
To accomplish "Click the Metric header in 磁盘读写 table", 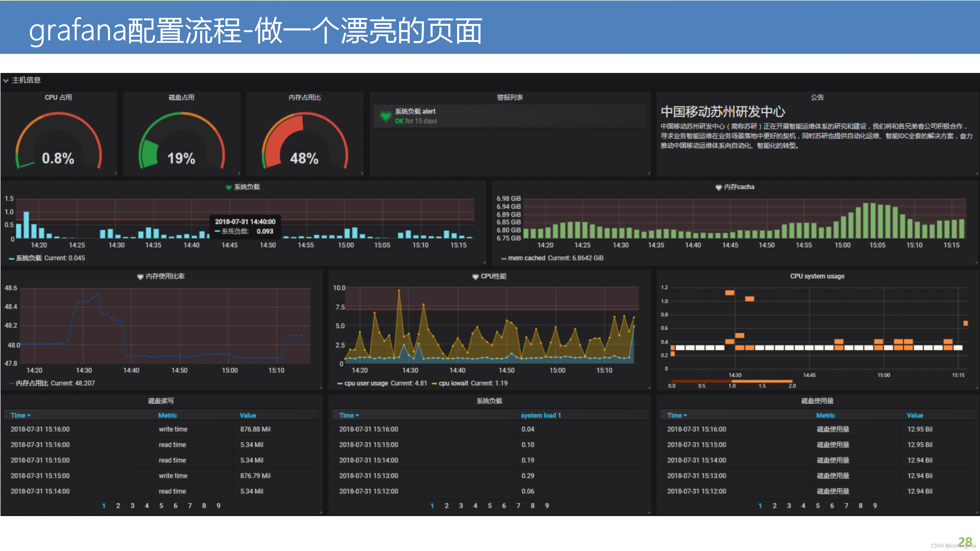I will point(167,416).
